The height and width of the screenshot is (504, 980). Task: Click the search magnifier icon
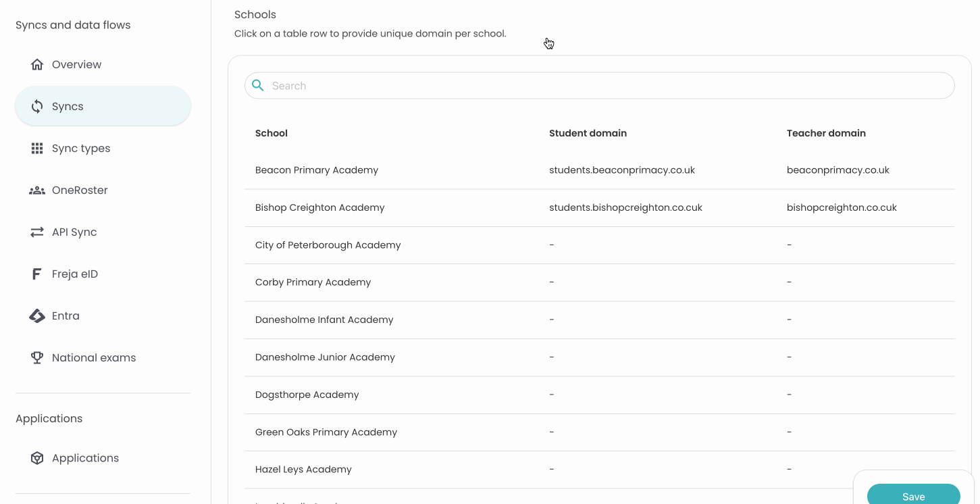point(258,86)
